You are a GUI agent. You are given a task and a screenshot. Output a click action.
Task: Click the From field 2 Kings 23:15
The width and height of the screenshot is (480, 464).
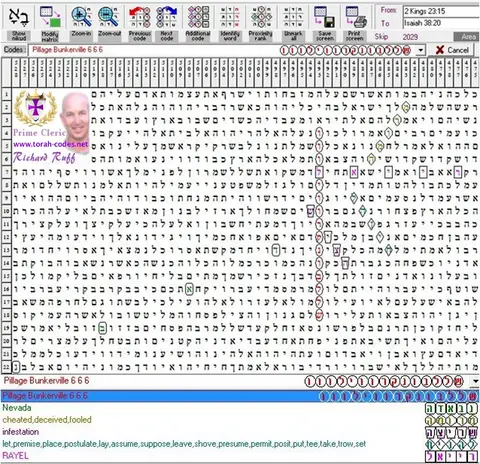click(x=441, y=11)
